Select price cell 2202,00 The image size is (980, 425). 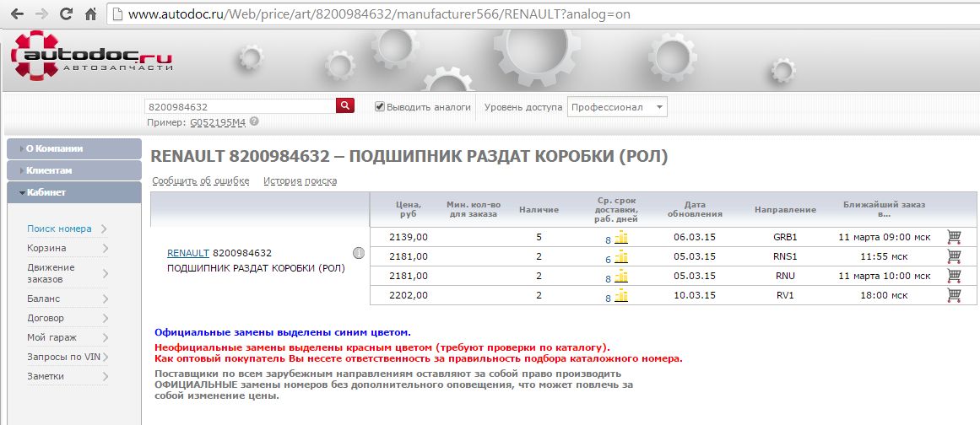coord(409,295)
